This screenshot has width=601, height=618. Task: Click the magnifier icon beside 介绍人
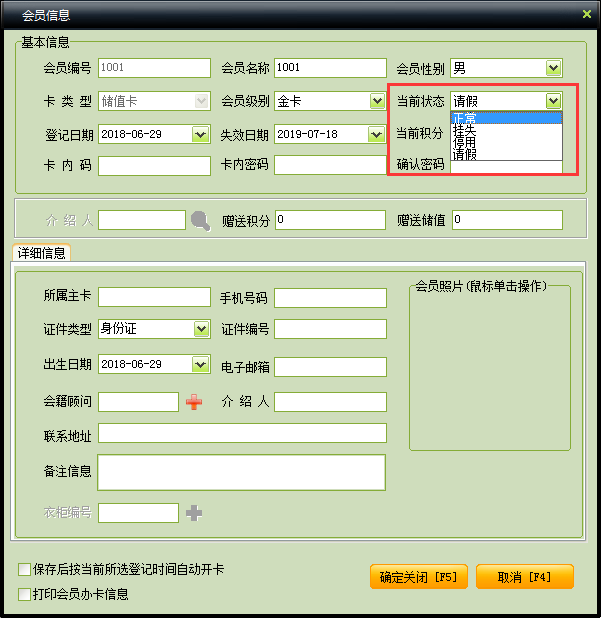click(x=201, y=220)
